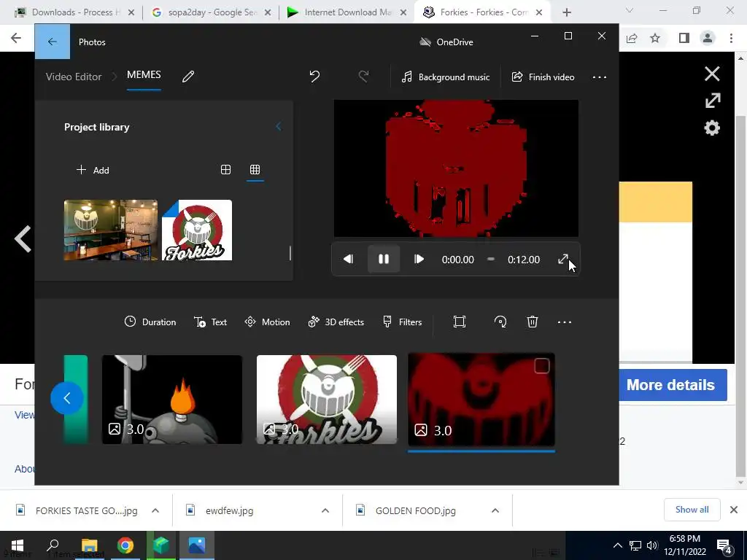Collapse the Project library panel
This screenshot has height=560, width=747.
coord(279,127)
